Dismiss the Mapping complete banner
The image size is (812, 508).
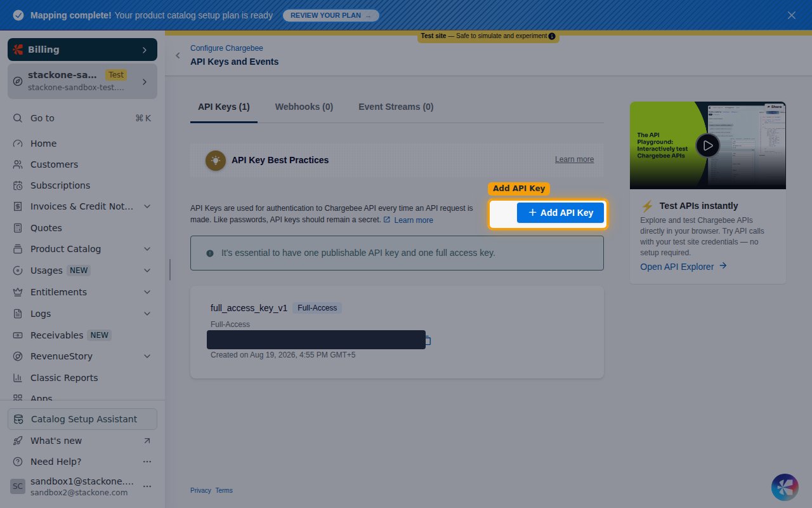792,15
